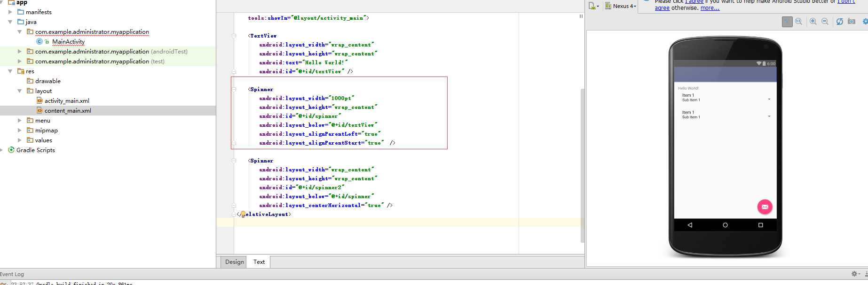Viewport: 868px width, 285px height.
Task: Click the android:id="@+id/spinner2" line
Action: pyautogui.click(x=302, y=187)
